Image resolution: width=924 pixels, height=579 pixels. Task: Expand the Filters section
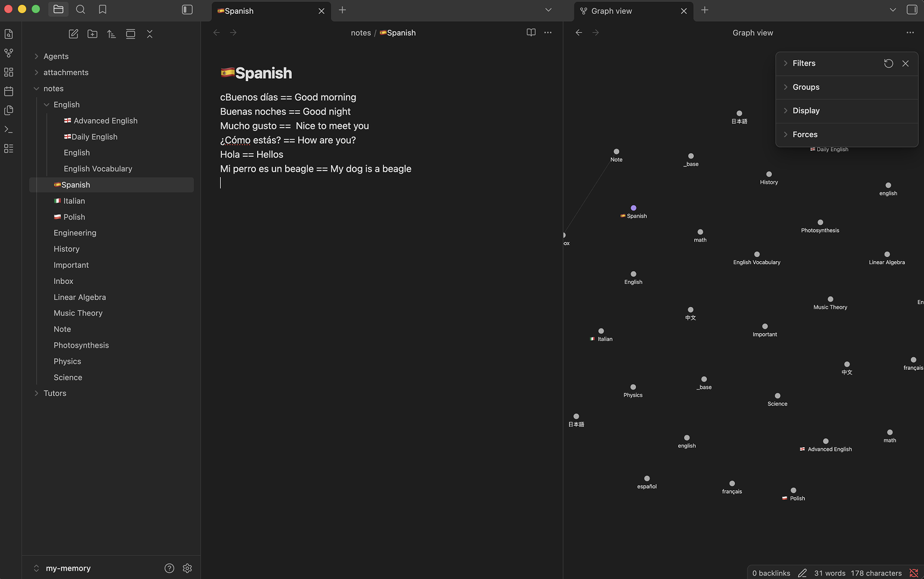[804, 63]
